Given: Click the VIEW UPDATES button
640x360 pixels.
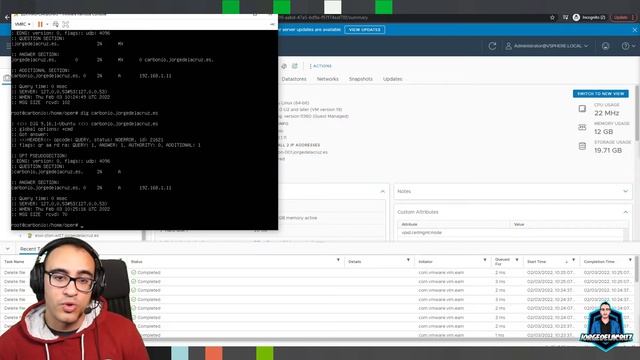Looking at the screenshot, I should coord(364,29).
